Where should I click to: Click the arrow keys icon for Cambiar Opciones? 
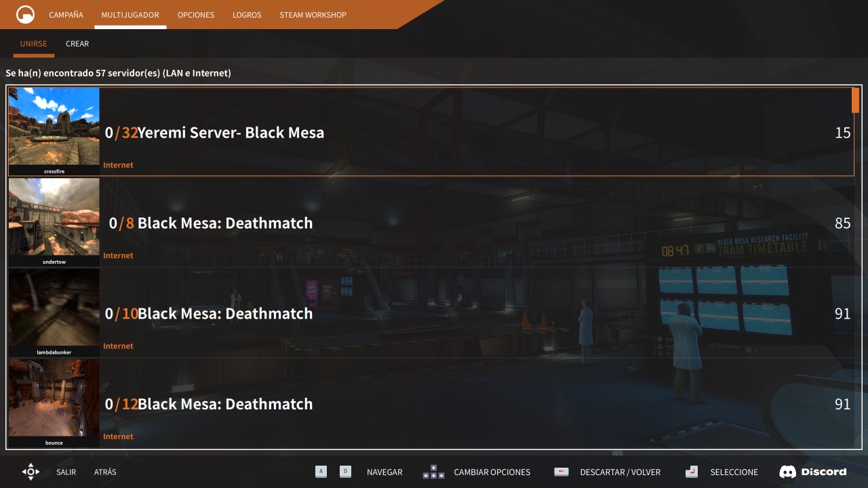click(x=433, y=472)
